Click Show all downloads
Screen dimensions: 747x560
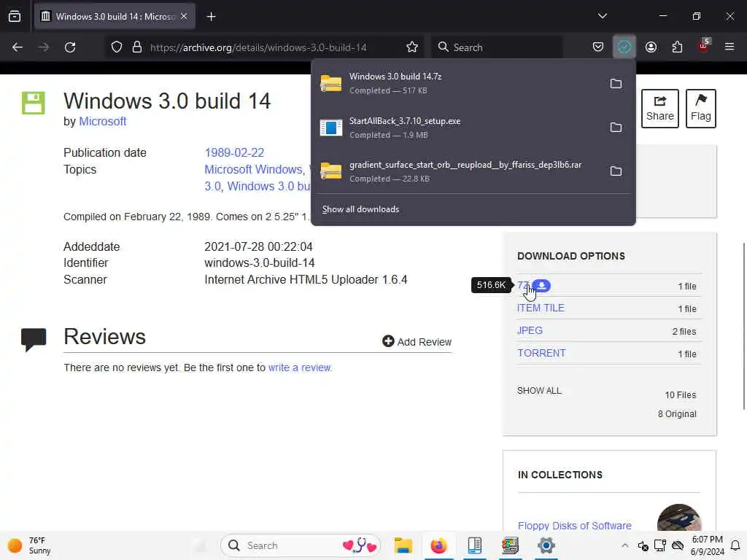tap(360, 209)
